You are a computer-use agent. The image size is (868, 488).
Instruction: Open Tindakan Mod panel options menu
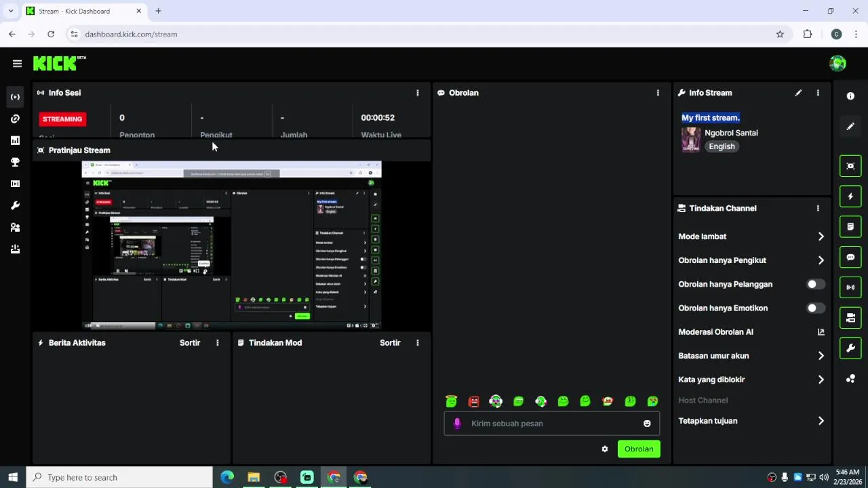click(418, 343)
